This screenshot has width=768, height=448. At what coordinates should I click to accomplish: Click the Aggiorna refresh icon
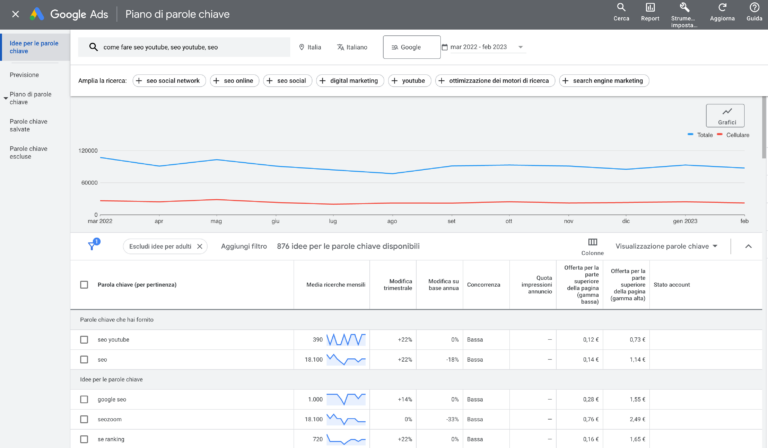coord(722,7)
